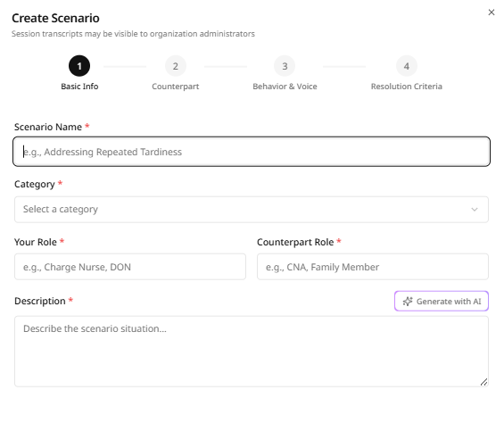Focus the Scenario Name input field
Image resolution: width=504 pixels, height=423 pixels.
[x=252, y=152]
